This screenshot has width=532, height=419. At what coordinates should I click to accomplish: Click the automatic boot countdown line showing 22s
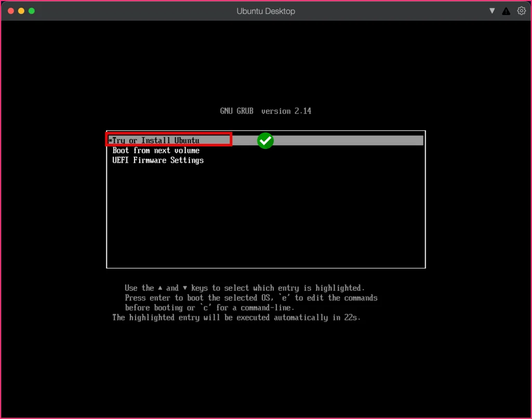coord(236,317)
